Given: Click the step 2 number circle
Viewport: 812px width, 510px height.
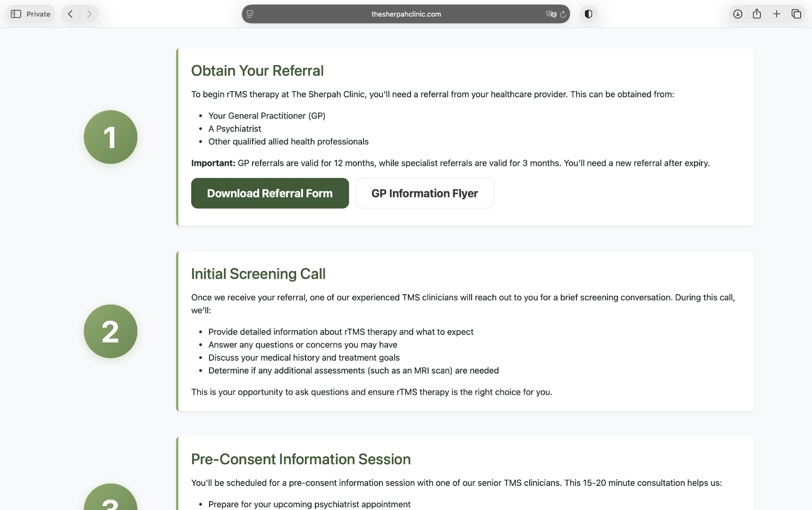Looking at the screenshot, I should coord(110,331).
